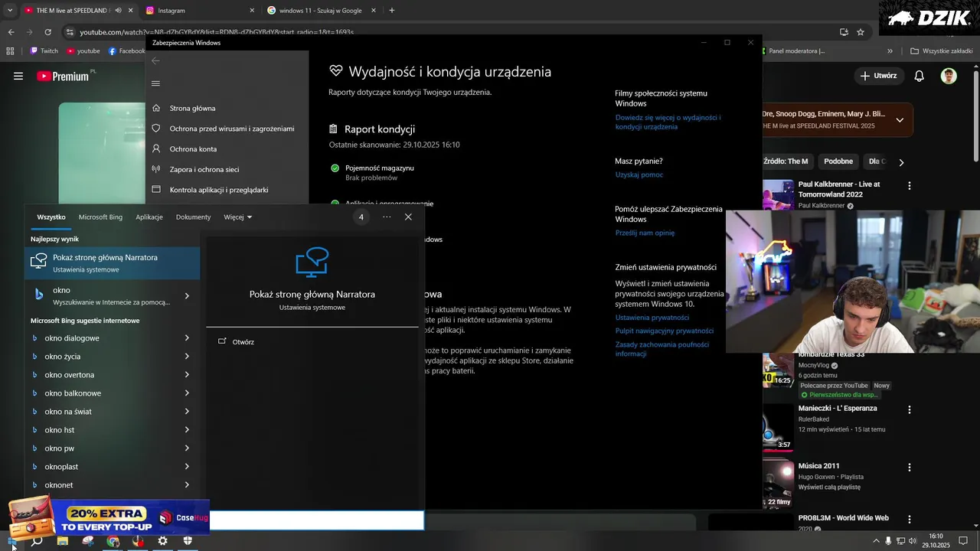Image resolution: width=980 pixels, height=551 pixels.
Task: Expand okno balkonowe suggestion arrow
Action: (187, 393)
